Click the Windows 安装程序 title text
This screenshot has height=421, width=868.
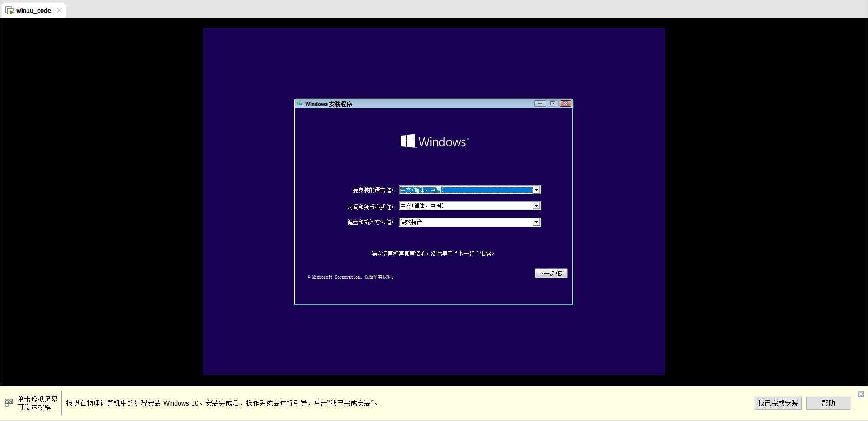coord(329,104)
